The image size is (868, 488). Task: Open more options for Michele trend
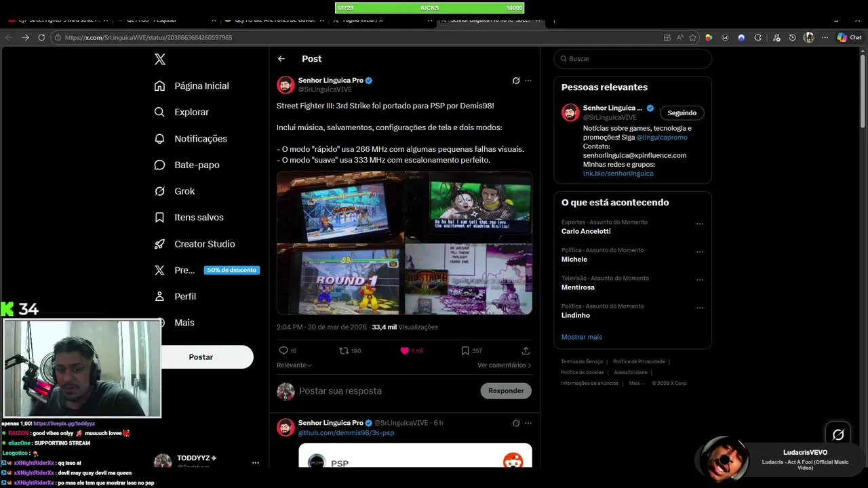[700, 251]
